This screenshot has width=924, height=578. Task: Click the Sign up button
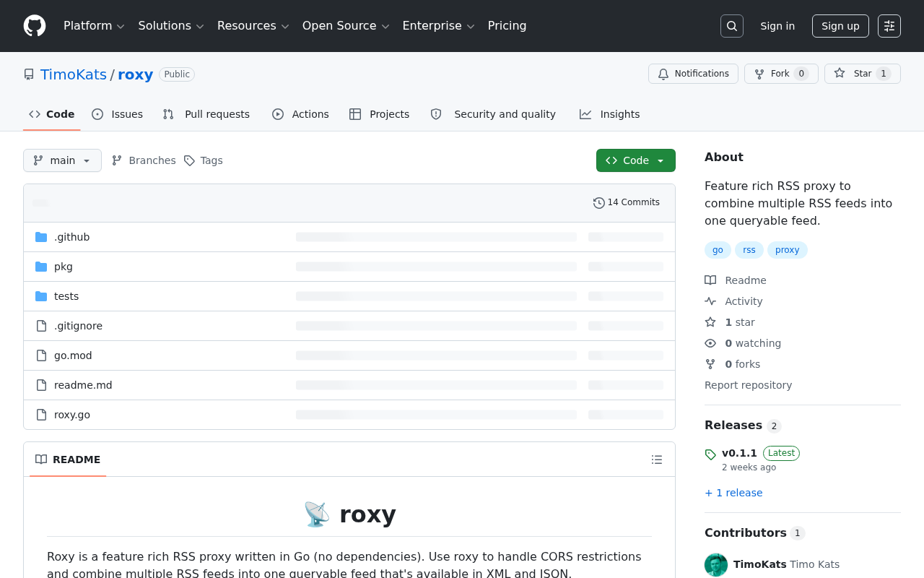click(840, 26)
